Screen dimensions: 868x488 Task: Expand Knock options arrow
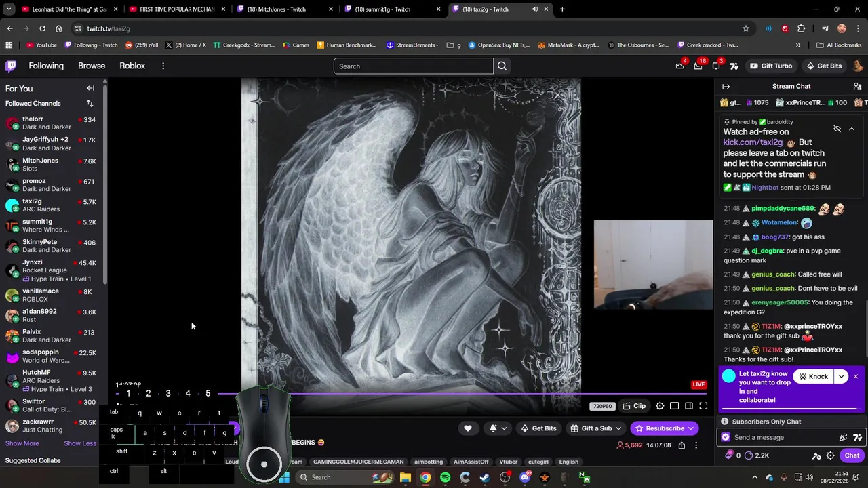point(842,376)
